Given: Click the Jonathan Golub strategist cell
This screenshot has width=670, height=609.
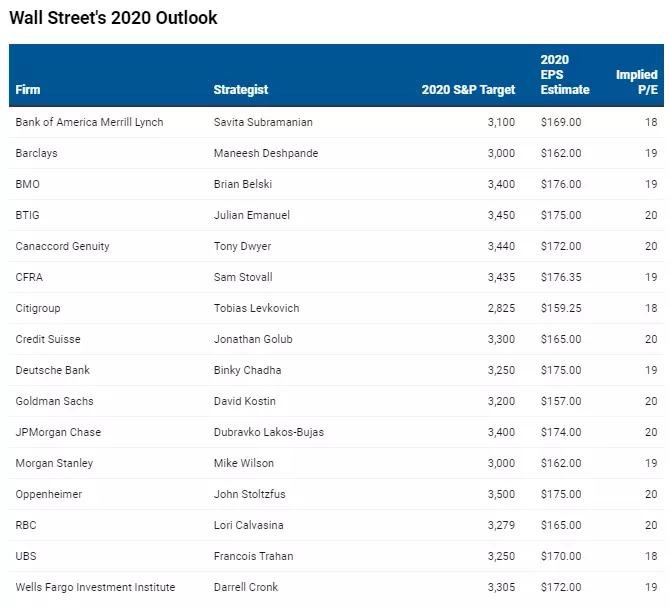Looking at the screenshot, I should pyautogui.click(x=253, y=339).
